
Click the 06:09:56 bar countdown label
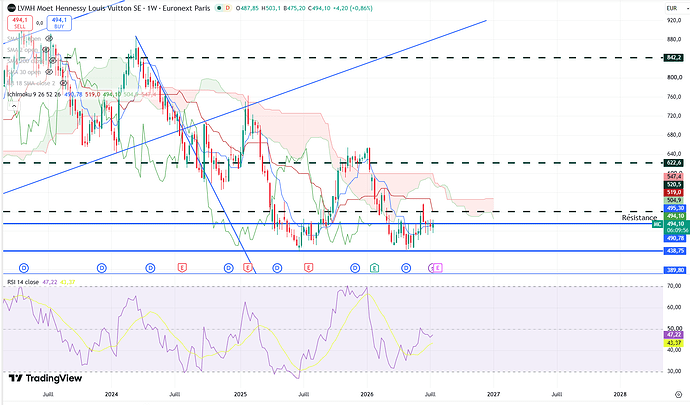click(677, 230)
